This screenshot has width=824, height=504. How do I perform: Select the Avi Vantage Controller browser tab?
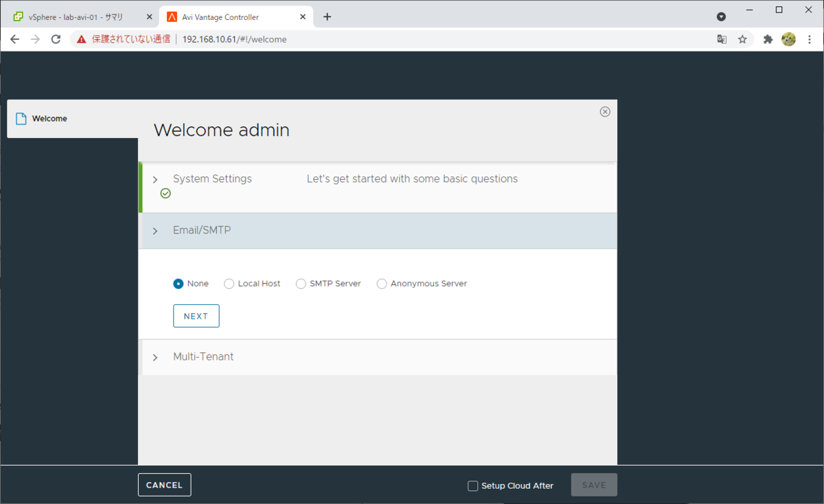click(x=236, y=16)
